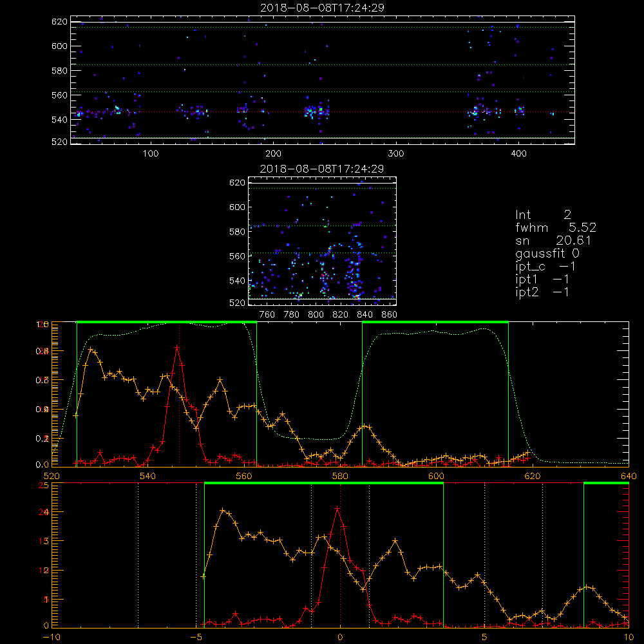Click the '800' x-axis label of middle image
The image size is (644, 644).
pyautogui.click(x=316, y=315)
